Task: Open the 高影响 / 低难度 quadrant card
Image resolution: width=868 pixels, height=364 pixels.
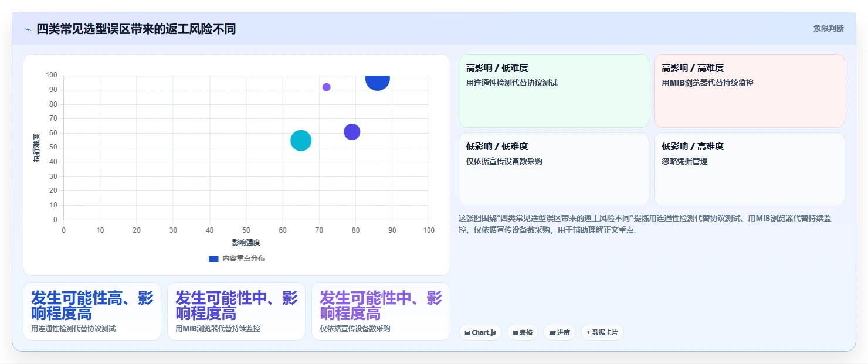Action: click(554, 91)
